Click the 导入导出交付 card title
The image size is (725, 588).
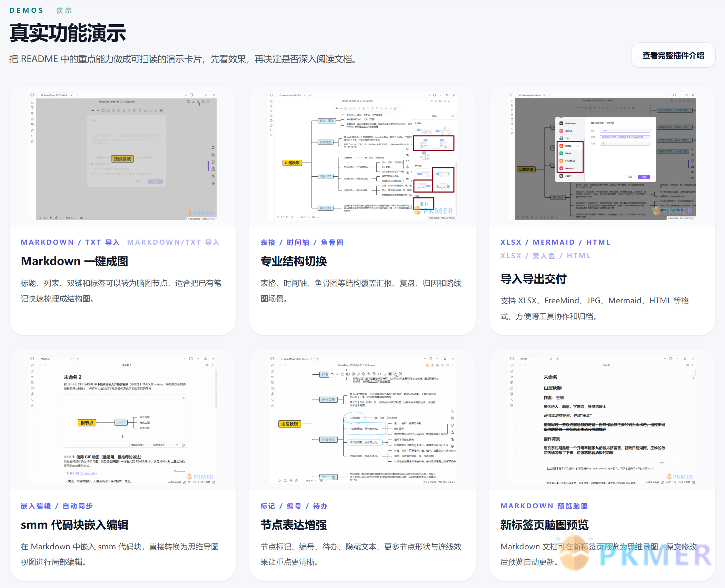pos(534,279)
